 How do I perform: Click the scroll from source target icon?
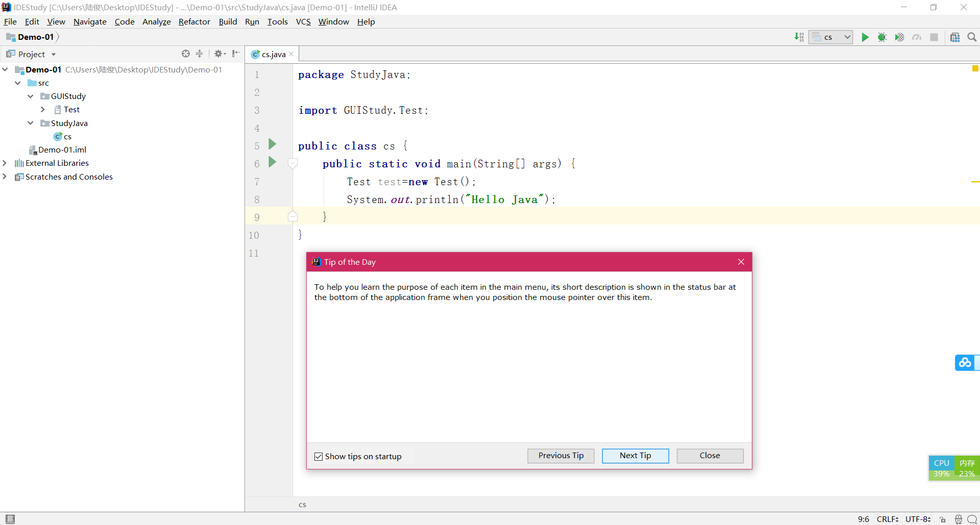coord(186,54)
